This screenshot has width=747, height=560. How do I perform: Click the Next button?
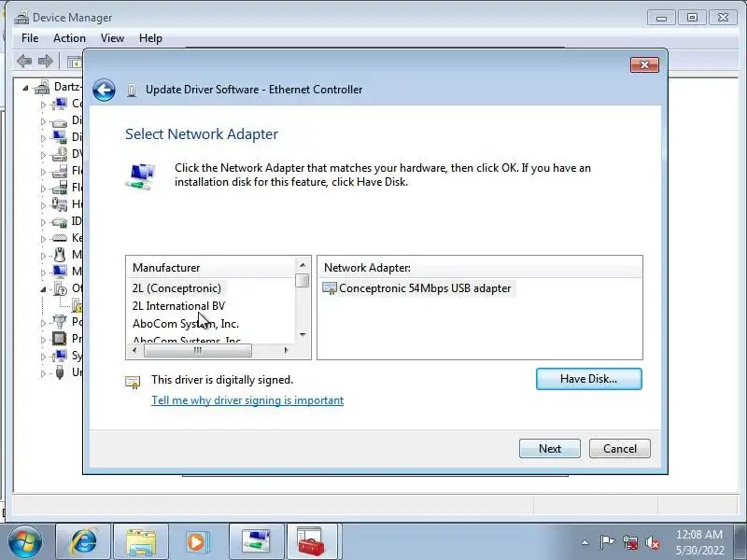point(550,449)
